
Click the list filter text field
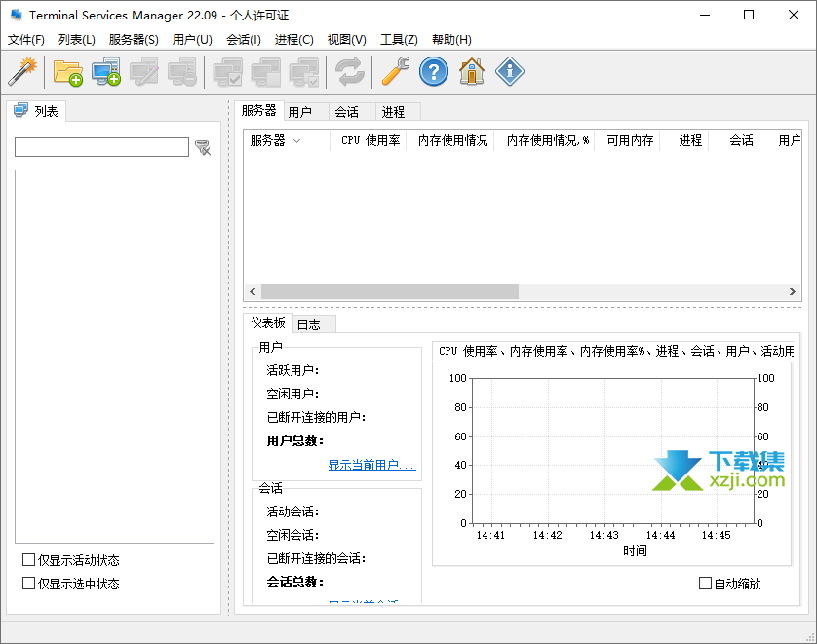101,147
